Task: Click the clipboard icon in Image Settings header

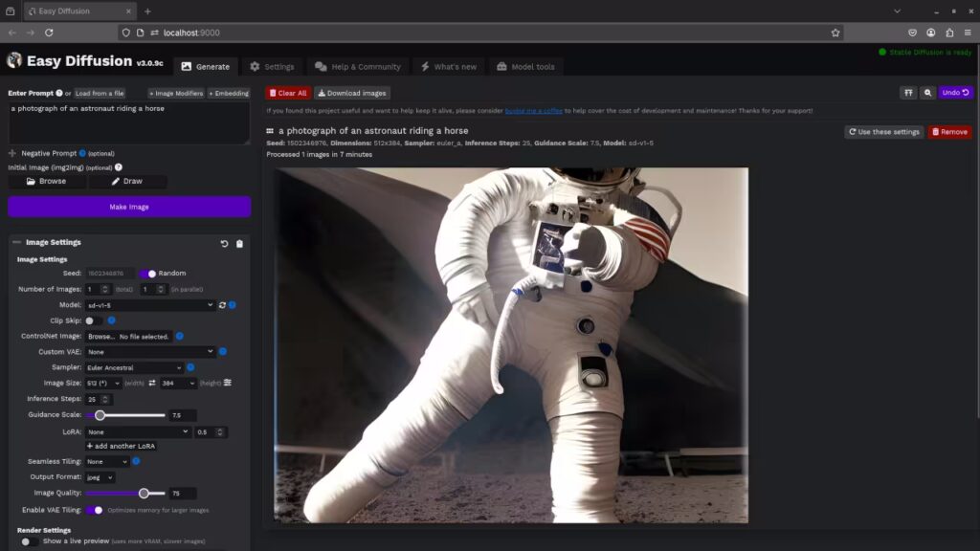Action: [x=239, y=244]
